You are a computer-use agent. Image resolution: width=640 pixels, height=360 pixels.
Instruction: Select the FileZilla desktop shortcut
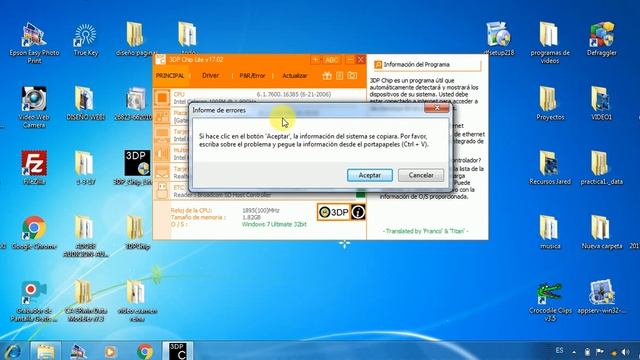click(x=34, y=167)
